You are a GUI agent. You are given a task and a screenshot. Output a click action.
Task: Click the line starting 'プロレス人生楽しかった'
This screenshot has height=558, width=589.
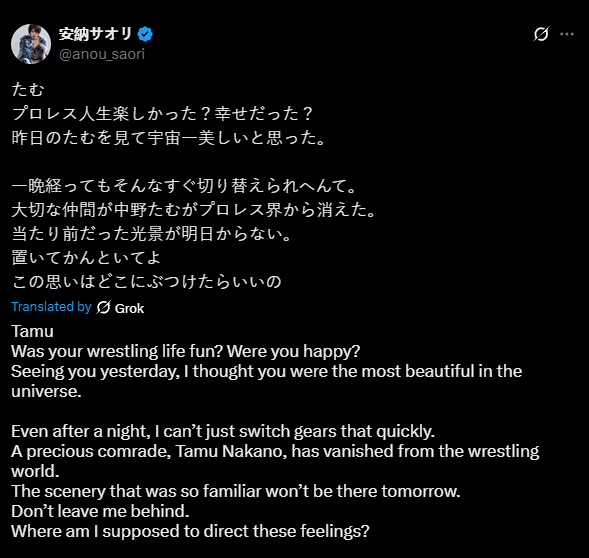(162, 114)
